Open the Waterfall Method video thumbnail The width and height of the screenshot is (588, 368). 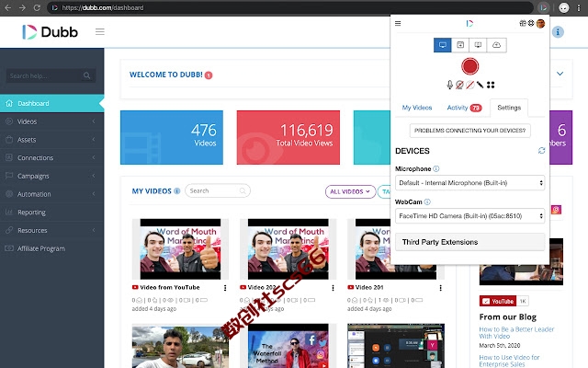[x=288, y=346]
